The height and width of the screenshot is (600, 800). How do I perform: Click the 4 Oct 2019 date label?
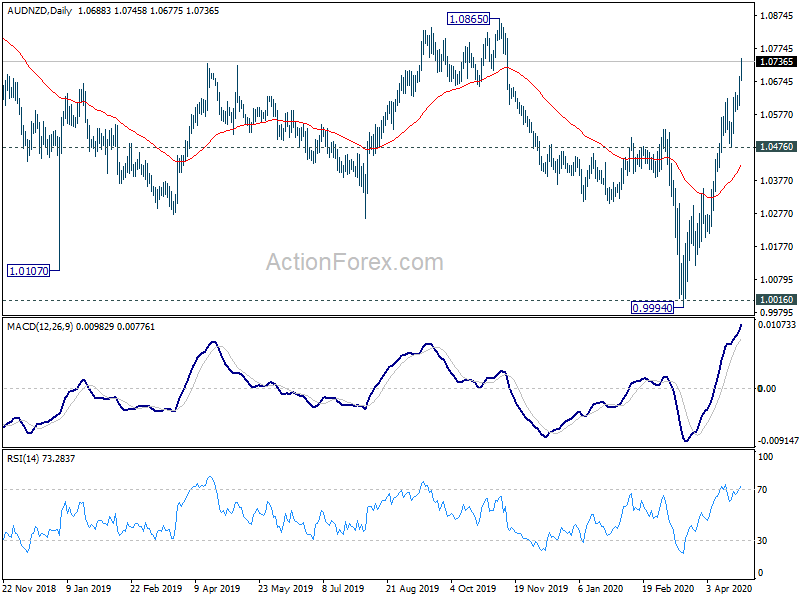473,588
